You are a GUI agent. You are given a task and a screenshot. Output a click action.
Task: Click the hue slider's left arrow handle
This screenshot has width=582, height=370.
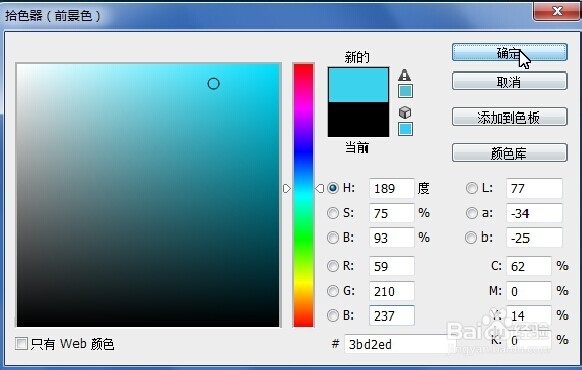tap(287, 189)
